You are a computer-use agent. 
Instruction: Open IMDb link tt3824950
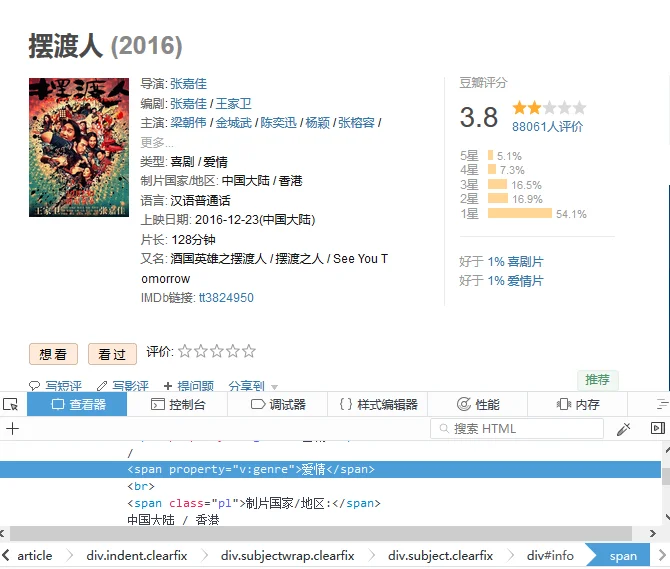[226, 297]
